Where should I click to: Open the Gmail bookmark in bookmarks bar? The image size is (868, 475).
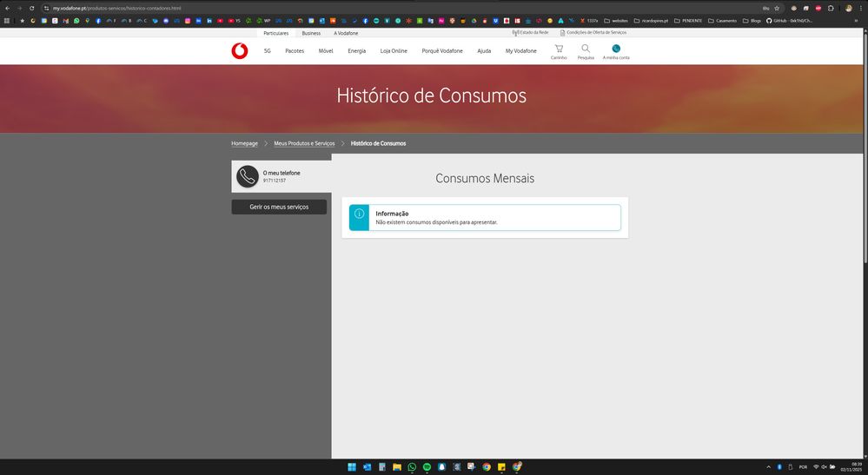pos(66,21)
